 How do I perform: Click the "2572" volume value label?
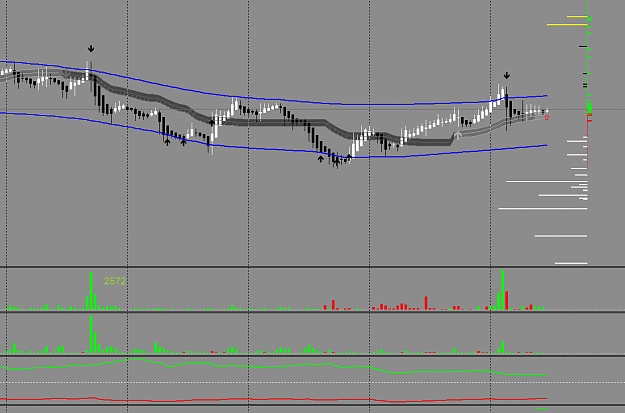coord(115,281)
